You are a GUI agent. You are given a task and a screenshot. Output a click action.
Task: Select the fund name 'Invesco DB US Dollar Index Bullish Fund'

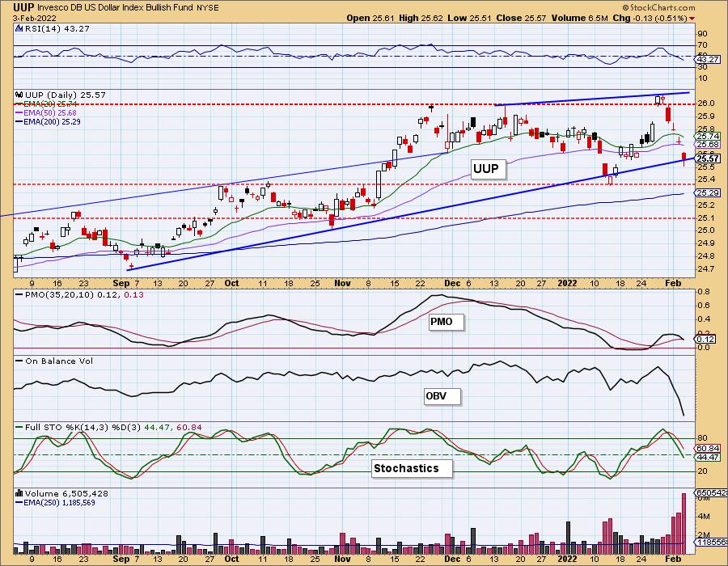pos(114,8)
